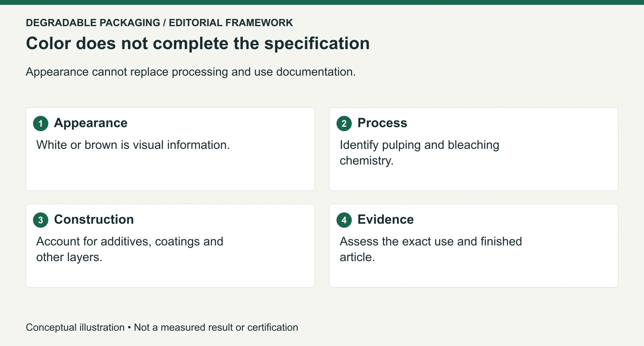Click the number 2 badge beside Process
Viewport: 644px width, 346px height.
[344, 124]
